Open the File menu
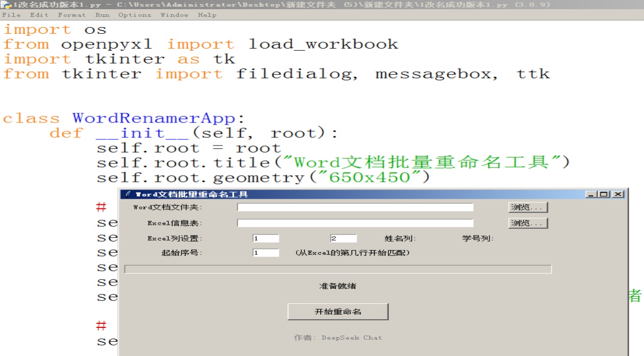644x356 pixels. tap(11, 15)
